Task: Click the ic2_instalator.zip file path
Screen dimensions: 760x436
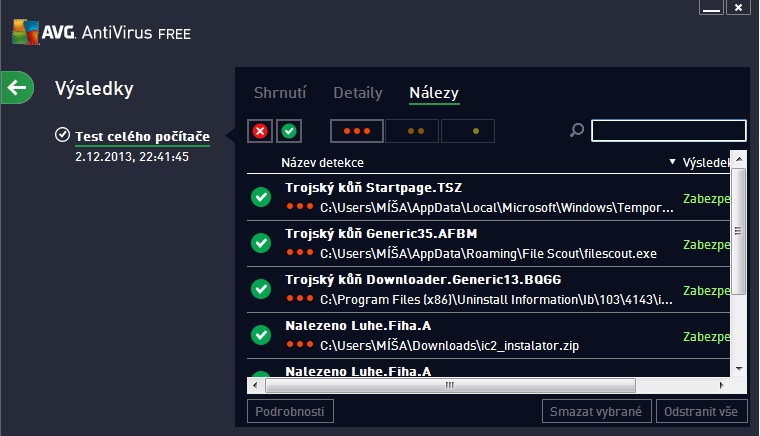Action: (x=449, y=346)
